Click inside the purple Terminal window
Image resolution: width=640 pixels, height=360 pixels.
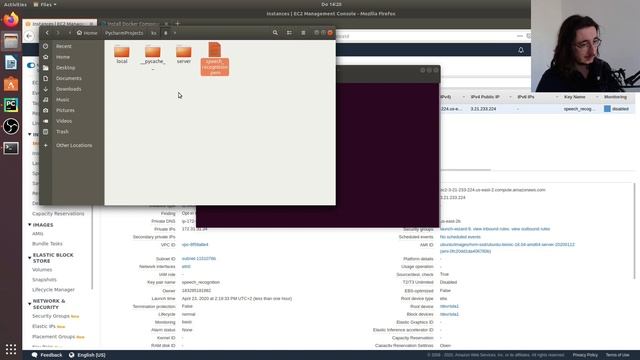(388, 155)
